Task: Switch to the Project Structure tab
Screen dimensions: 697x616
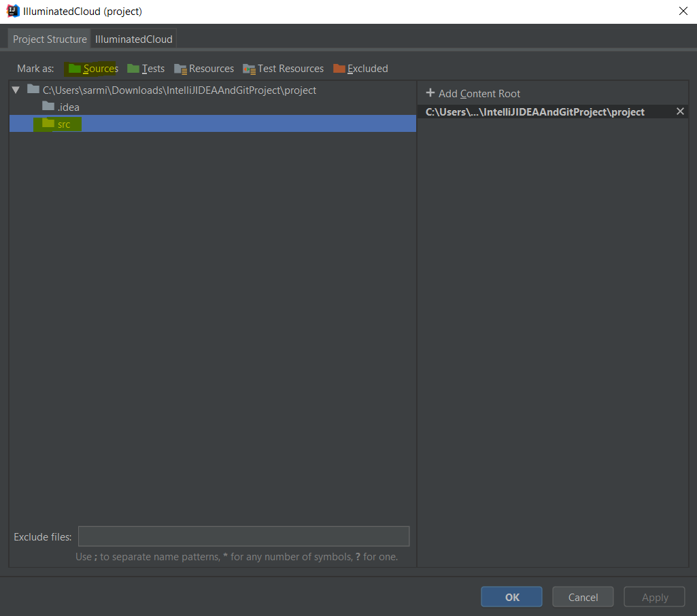Action: 50,39
